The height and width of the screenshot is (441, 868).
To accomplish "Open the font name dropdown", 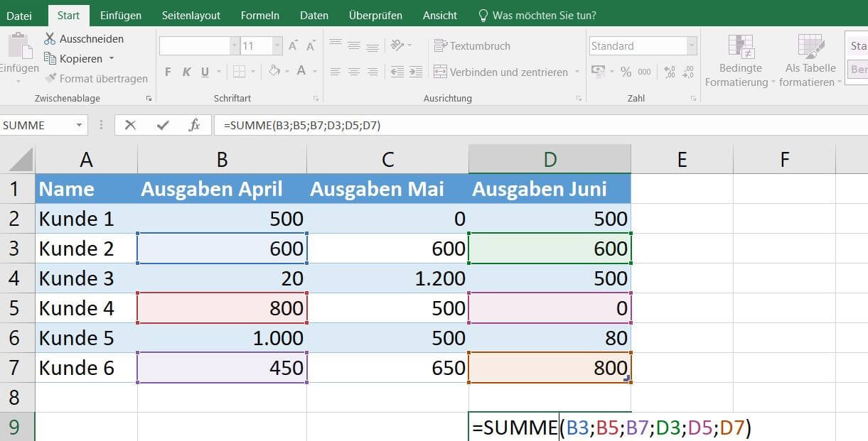I will tap(235, 46).
